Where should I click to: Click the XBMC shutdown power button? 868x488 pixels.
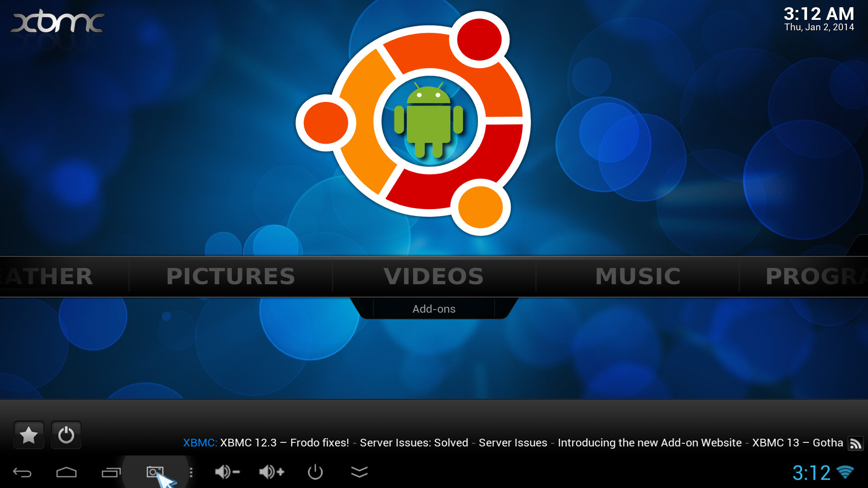pos(66,435)
